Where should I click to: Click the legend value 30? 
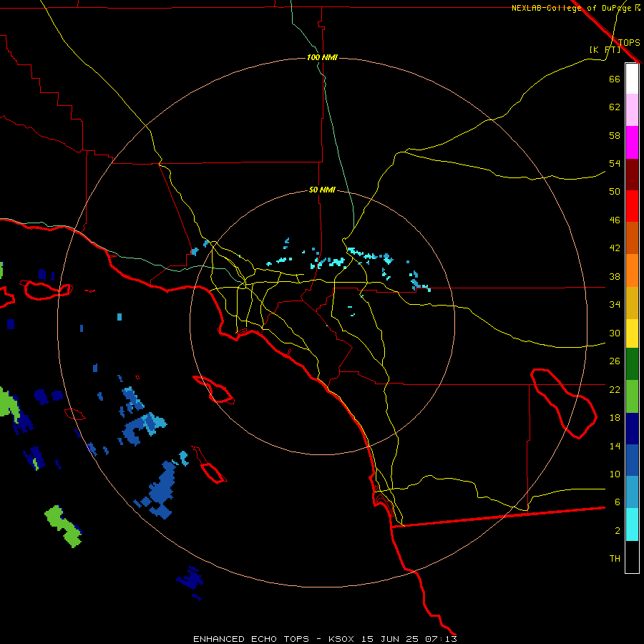point(615,333)
